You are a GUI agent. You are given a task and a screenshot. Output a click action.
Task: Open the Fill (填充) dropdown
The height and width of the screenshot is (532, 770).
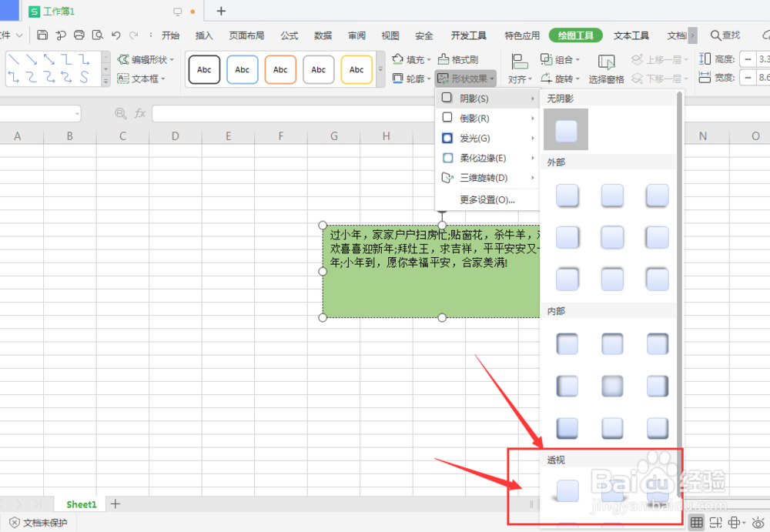coord(411,59)
